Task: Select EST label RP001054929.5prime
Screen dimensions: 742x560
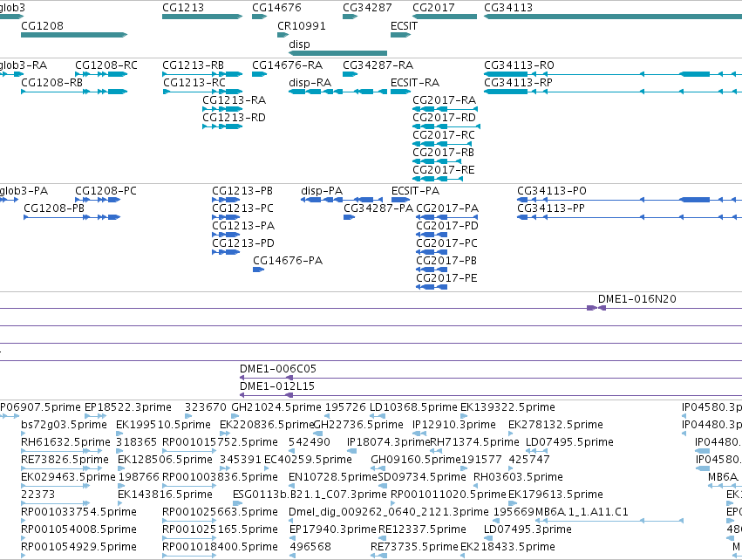Action: click(78, 547)
